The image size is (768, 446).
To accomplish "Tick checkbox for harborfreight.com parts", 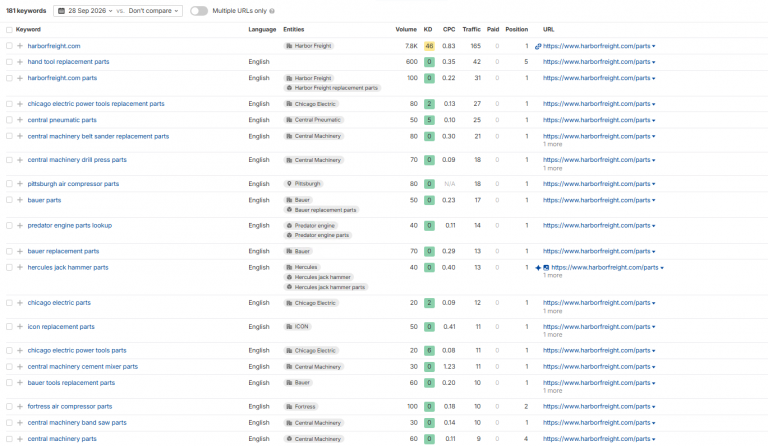I will (9, 78).
